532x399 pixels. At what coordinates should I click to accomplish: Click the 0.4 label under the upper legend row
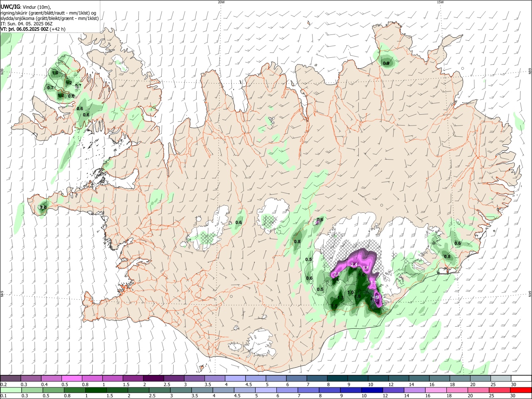44,384
